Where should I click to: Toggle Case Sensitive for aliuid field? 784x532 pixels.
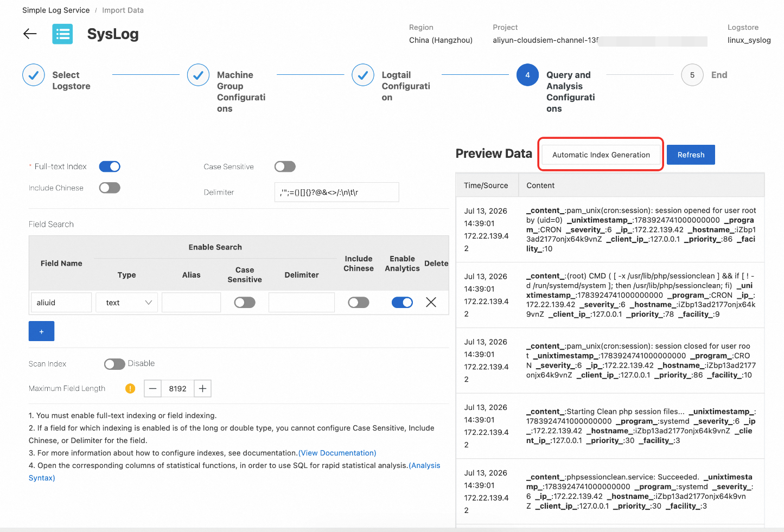tap(245, 302)
